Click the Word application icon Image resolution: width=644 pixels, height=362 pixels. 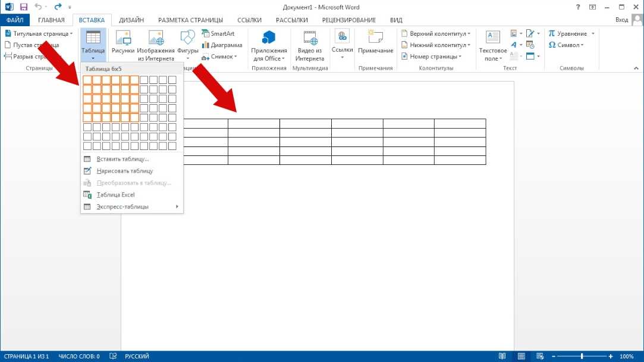9,7
